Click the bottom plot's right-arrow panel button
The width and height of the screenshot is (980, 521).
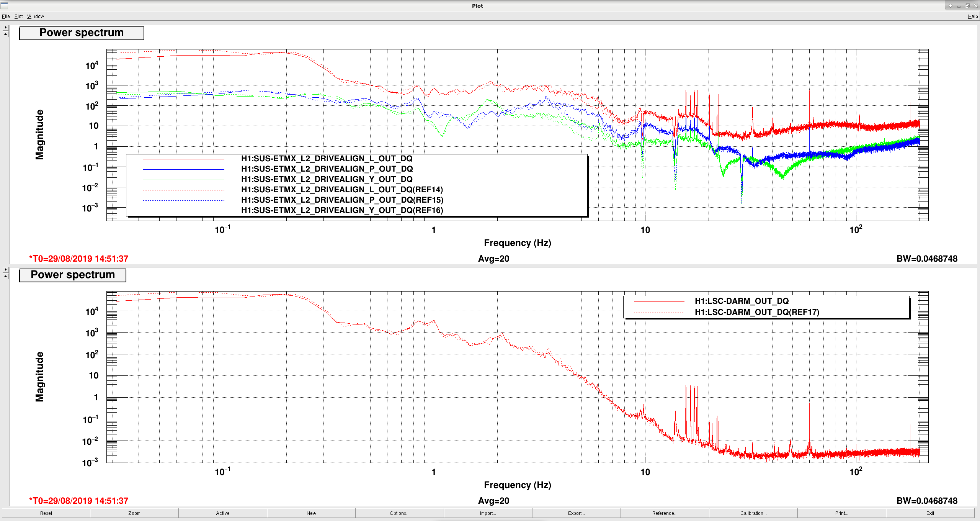pyautogui.click(x=5, y=270)
